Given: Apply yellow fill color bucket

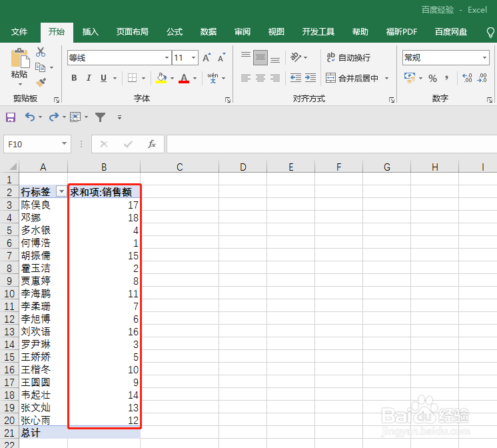Looking at the screenshot, I should [161, 78].
